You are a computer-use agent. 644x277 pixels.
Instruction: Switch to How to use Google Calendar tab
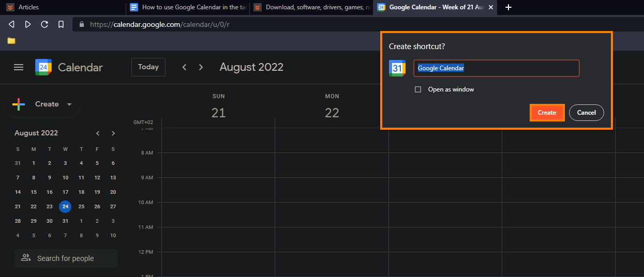187,7
